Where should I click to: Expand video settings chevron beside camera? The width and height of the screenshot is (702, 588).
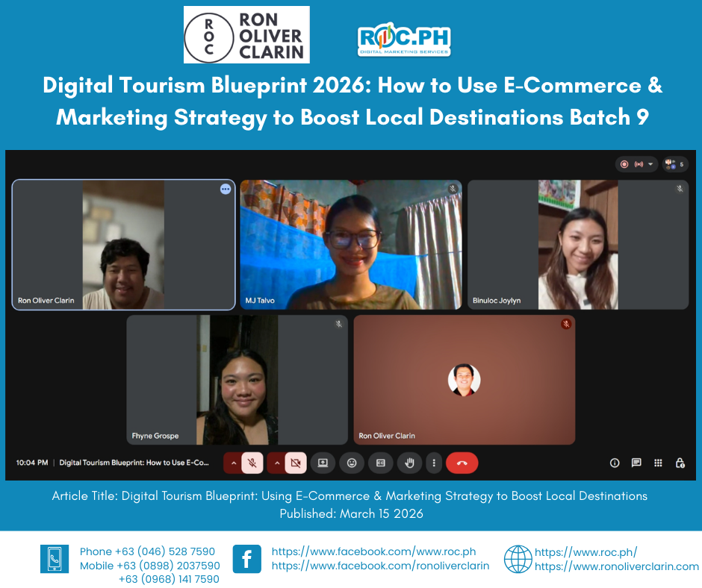point(276,463)
